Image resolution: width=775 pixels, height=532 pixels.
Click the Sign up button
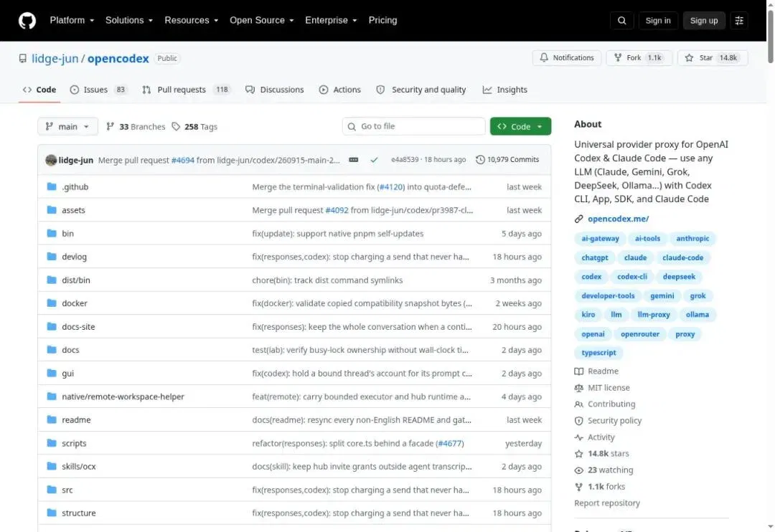point(704,20)
